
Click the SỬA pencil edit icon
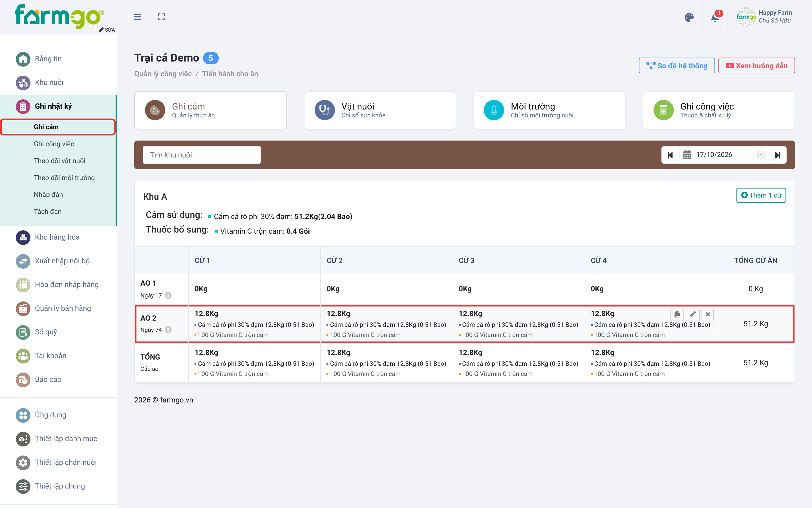[x=107, y=30]
